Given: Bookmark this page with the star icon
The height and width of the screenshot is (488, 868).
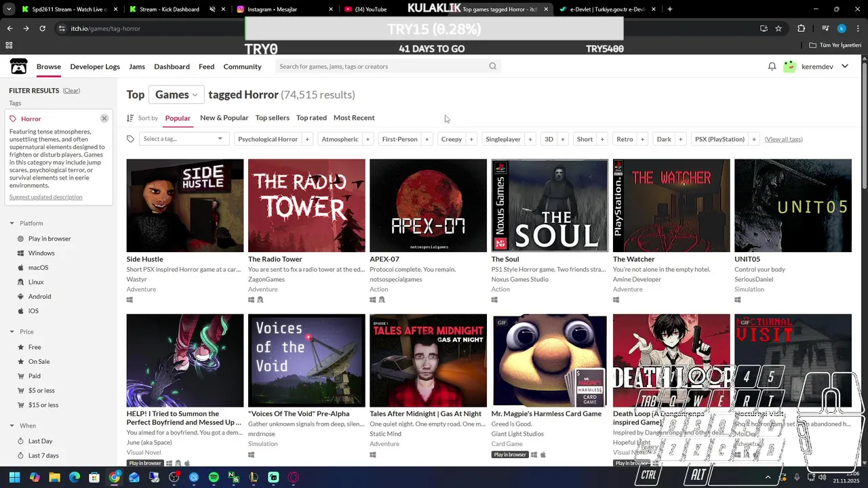Looking at the screenshot, I should tap(778, 28).
